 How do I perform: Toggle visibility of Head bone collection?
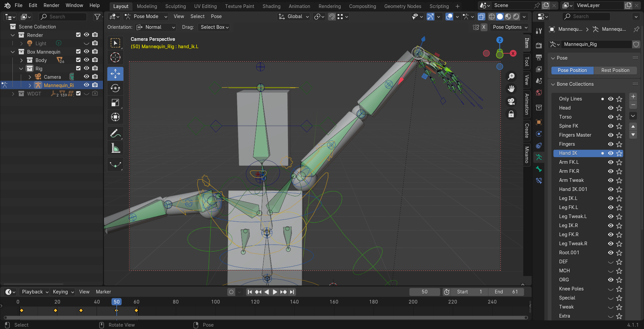coord(610,108)
